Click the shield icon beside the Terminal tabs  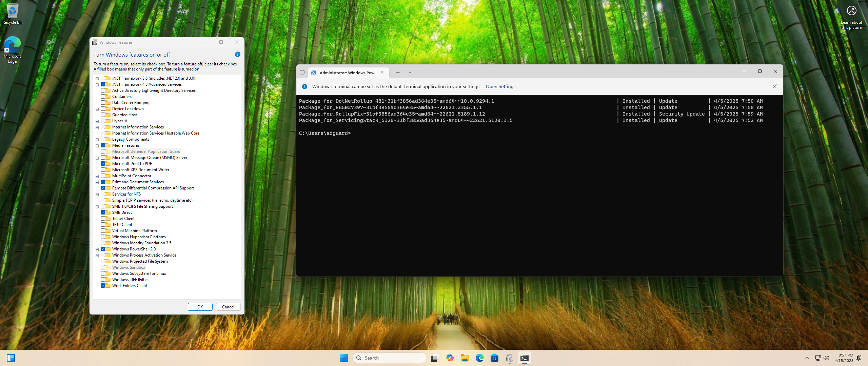click(302, 72)
